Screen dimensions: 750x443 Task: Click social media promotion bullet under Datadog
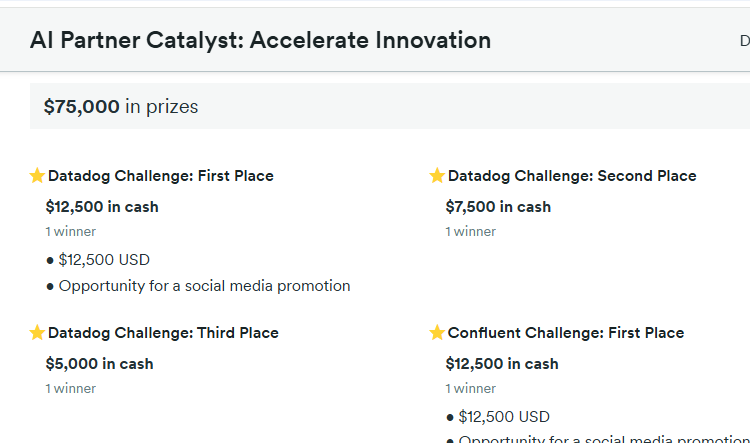pos(204,286)
